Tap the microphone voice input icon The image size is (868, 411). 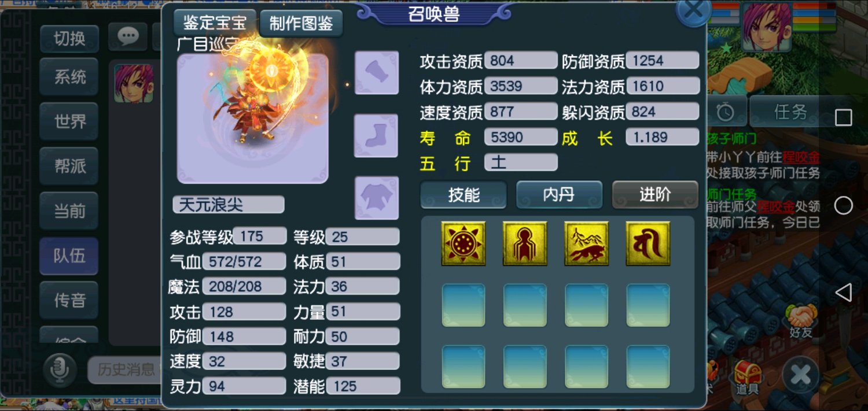59,370
